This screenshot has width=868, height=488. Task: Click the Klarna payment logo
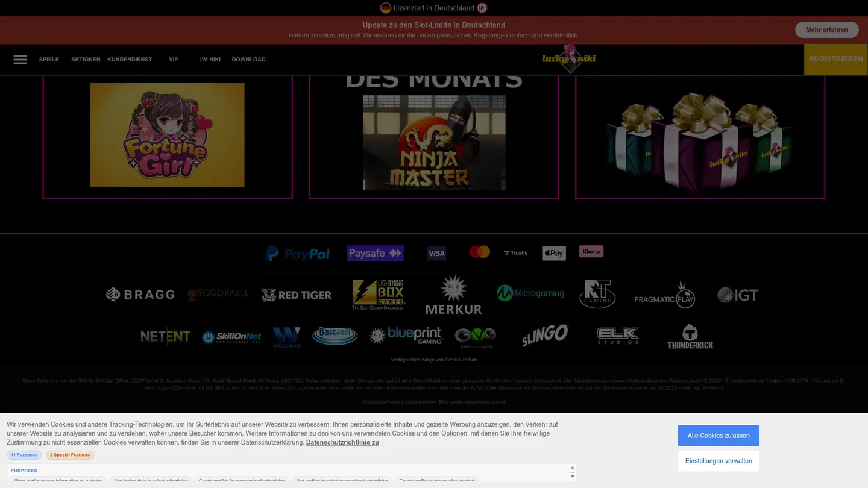(x=591, y=251)
